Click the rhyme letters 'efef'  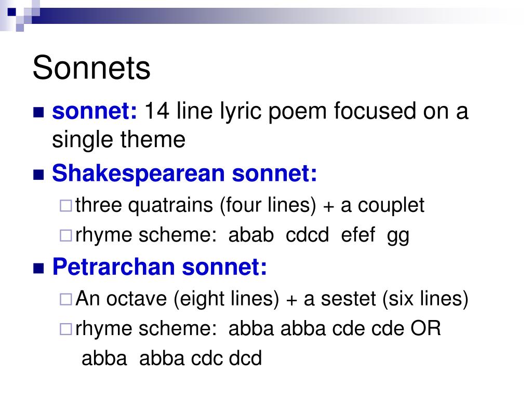coord(358,235)
